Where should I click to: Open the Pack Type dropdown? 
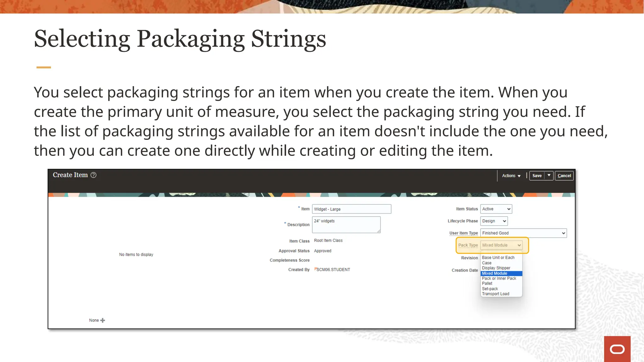click(x=502, y=245)
